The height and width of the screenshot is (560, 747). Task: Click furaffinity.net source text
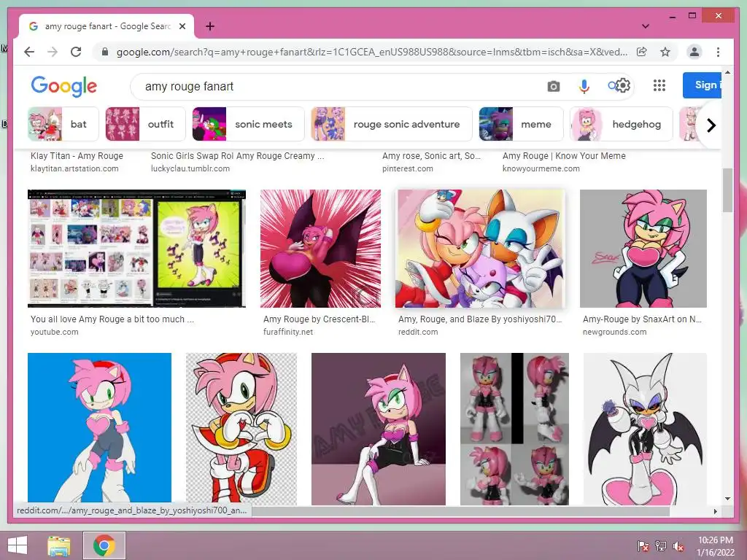[288, 332]
